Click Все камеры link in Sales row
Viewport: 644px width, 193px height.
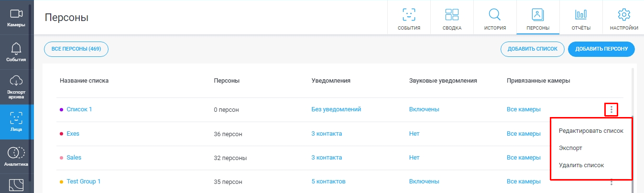click(524, 158)
